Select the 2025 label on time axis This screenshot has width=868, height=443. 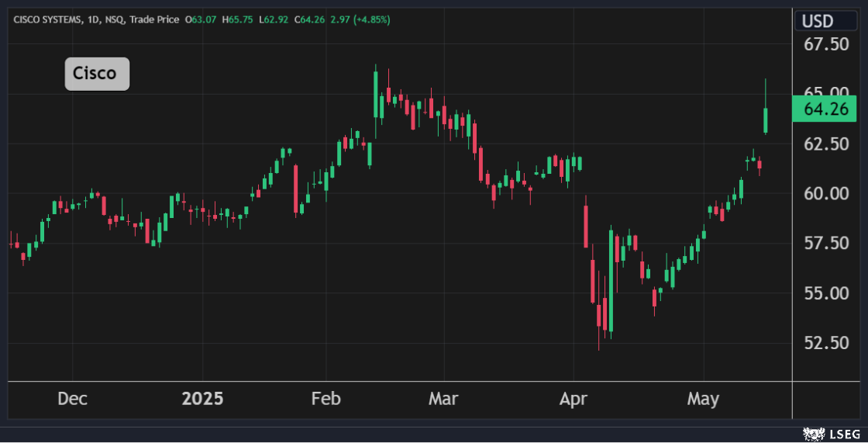[x=202, y=399]
